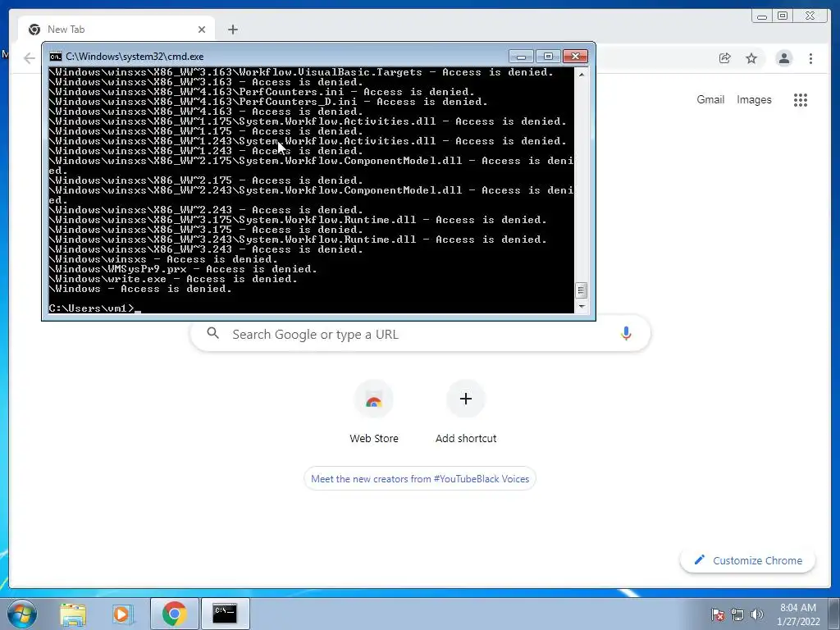
Task: Switch to Chrome via the taskbar icon
Action: pos(174,614)
